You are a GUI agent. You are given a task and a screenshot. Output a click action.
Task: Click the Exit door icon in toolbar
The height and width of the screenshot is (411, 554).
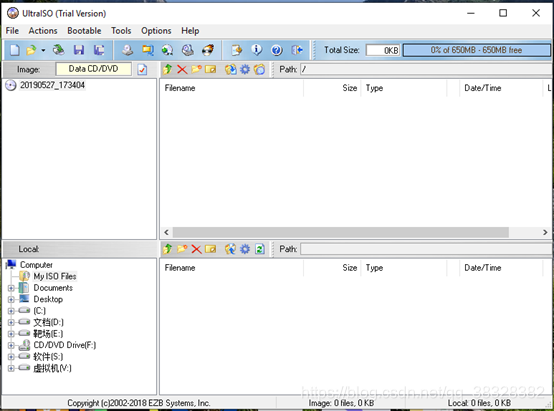coord(297,50)
